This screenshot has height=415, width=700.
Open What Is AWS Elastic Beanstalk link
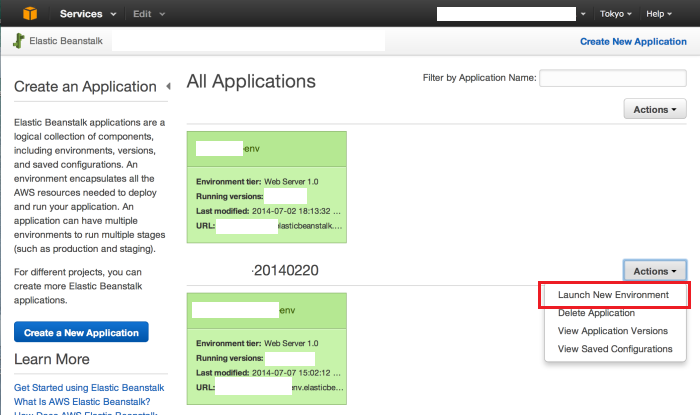pyautogui.click(x=82, y=401)
